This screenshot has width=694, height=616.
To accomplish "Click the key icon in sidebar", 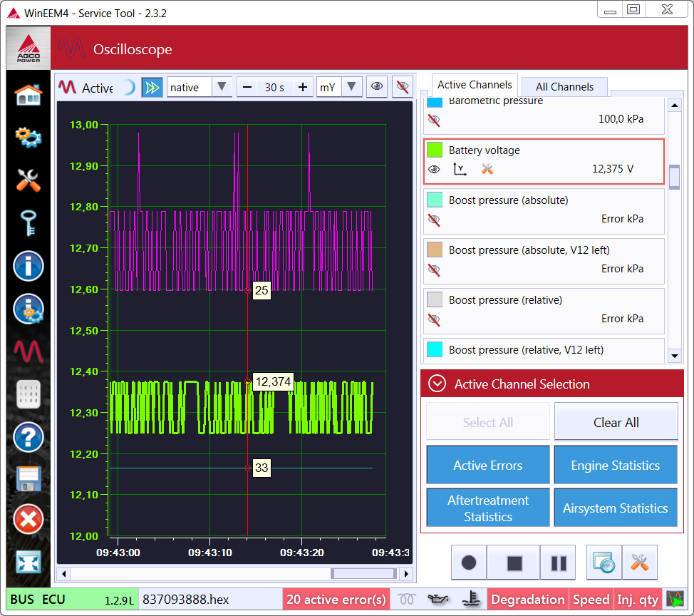I will (x=29, y=222).
